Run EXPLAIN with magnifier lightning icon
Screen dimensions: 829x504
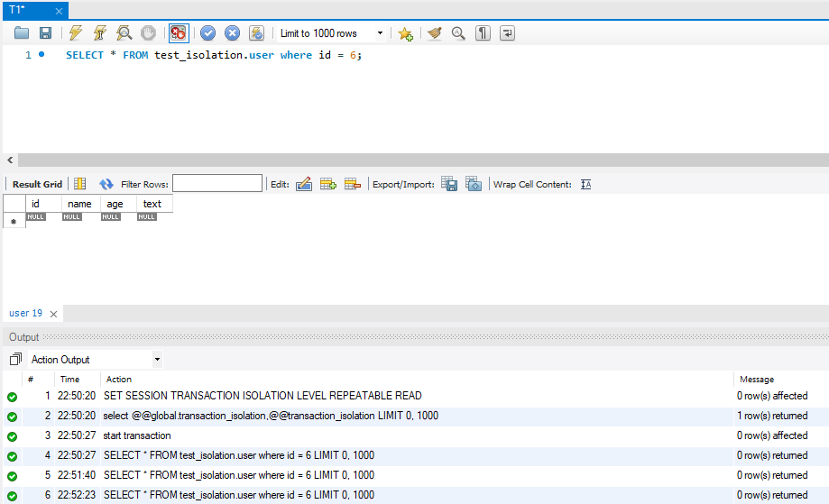124,33
